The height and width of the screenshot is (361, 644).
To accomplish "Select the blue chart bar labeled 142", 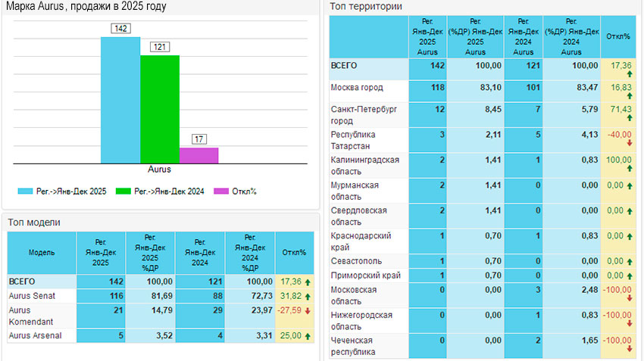I will (120, 99).
